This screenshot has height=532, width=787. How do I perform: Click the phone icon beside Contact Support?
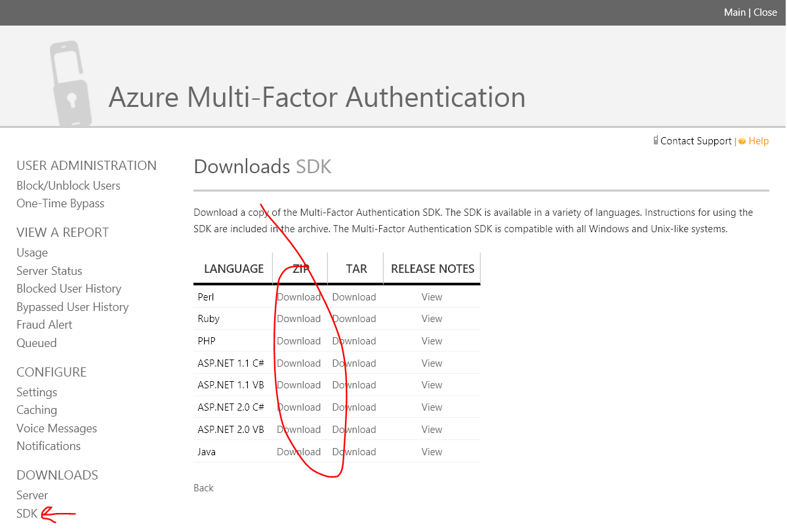pos(656,140)
